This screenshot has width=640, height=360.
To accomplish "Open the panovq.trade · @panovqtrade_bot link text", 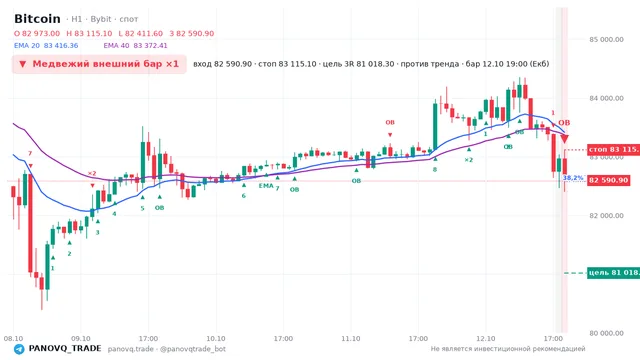I will (x=167, y=349).
